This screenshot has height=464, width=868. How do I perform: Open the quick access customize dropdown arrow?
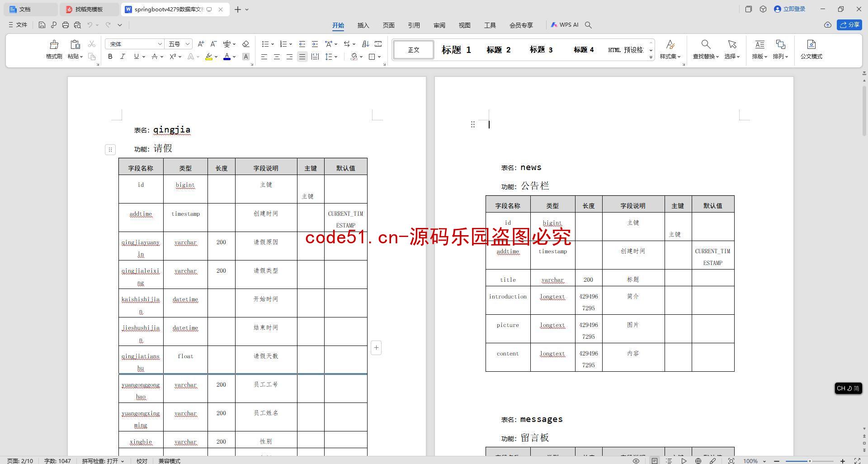click(120, 25)
